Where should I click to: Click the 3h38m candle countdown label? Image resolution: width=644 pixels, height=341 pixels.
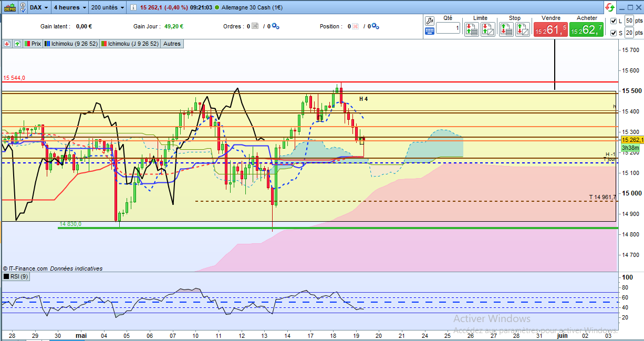630,149
